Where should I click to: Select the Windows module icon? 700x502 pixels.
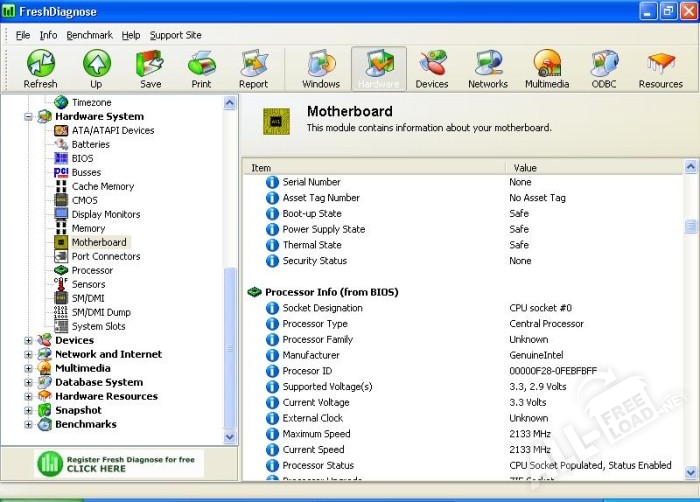pyautogui.click(x=321, y=68)
